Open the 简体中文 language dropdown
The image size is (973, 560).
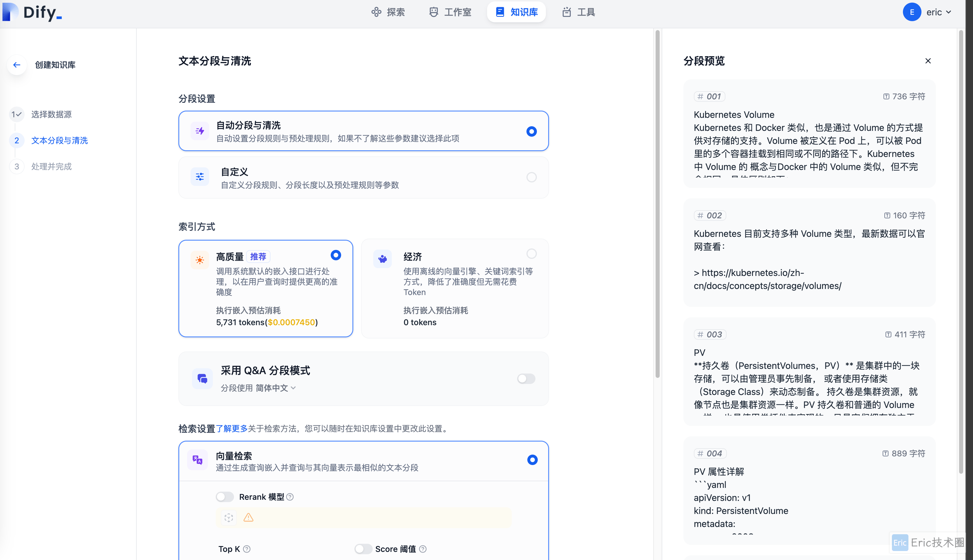click(276, 388)
